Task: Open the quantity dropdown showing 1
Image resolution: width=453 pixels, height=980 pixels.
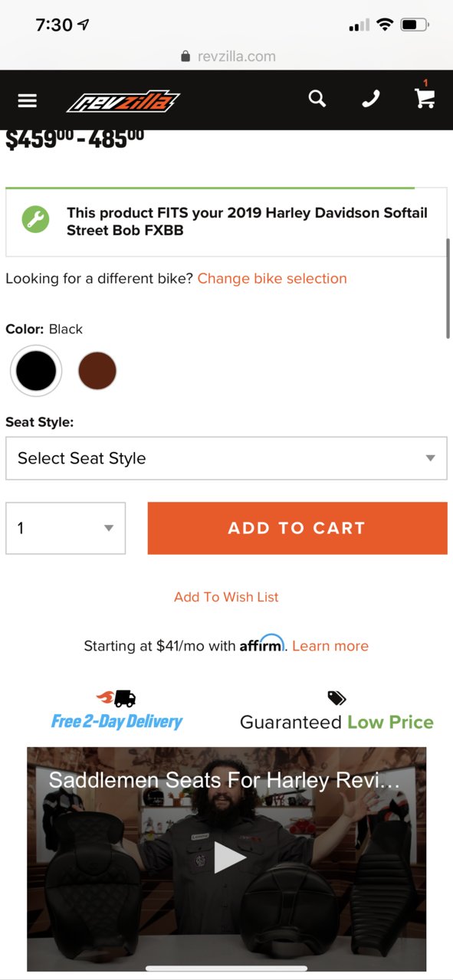Action: point(65,528)
